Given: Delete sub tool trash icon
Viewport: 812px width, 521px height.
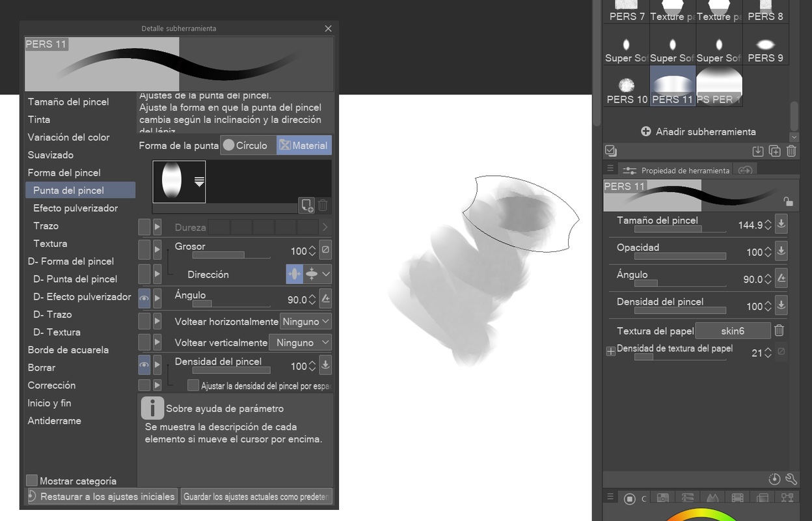Looking at the screenshot, I should [x=791, y=151].
